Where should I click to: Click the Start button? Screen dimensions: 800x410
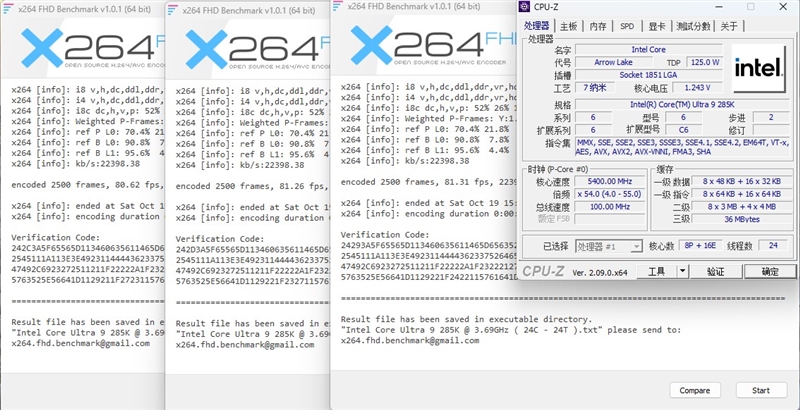click(761, 390)
